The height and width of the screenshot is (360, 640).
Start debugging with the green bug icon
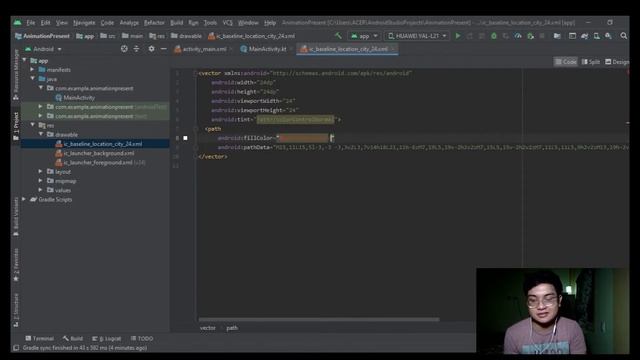coord(494,36)
